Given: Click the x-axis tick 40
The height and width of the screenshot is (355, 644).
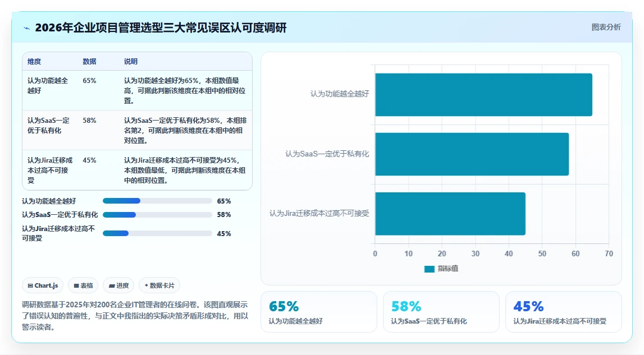Looking at the screenshot, I should pos(509,253).
